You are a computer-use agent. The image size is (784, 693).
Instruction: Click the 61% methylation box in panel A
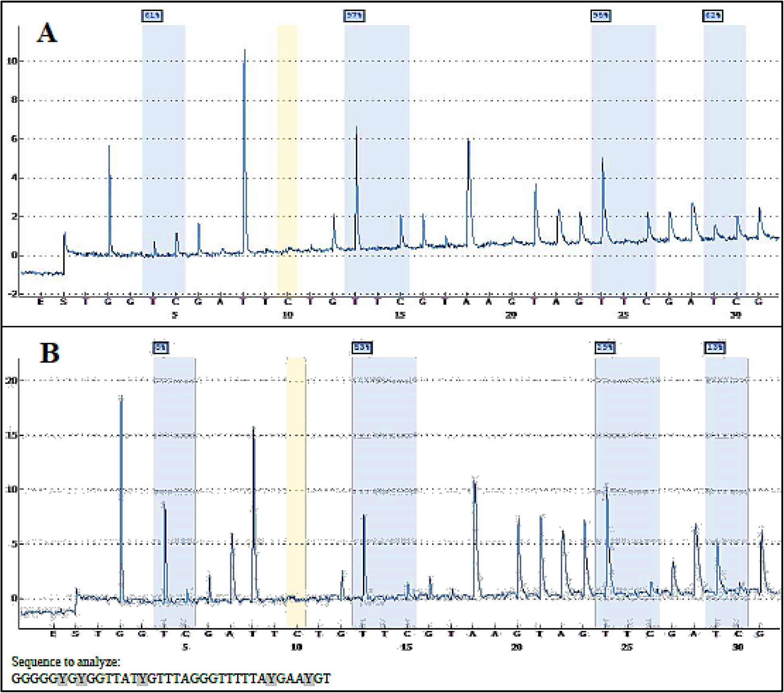tap(152, 16)
